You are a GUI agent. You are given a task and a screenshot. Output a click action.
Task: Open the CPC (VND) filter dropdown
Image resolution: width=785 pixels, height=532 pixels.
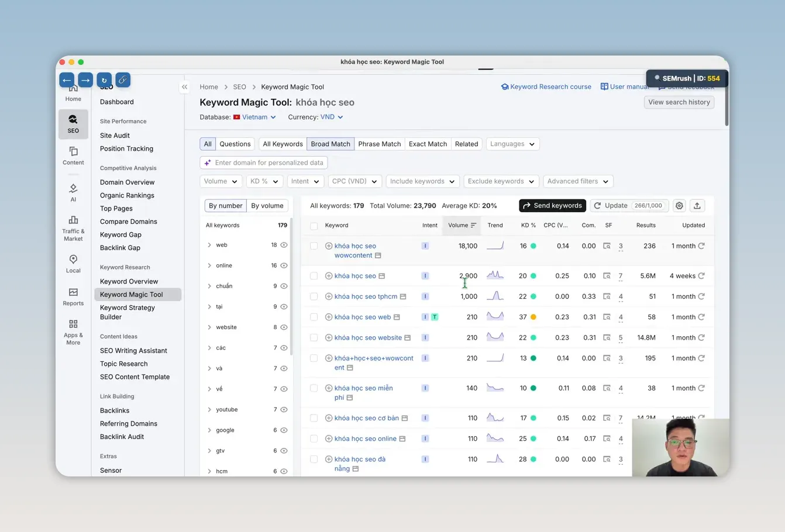(355, 181)
